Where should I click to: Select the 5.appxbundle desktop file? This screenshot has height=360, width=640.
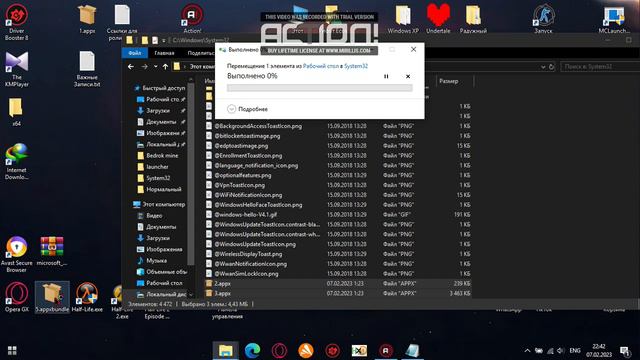[x=52, y=297]
